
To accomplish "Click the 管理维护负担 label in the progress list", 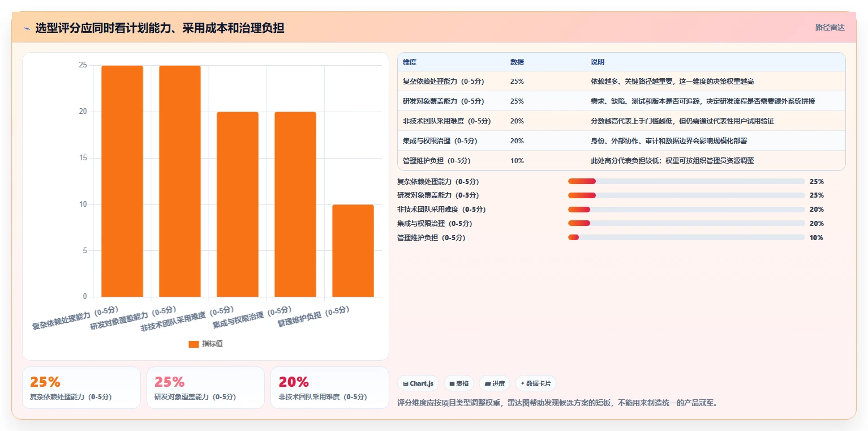I will click(431, 238).
